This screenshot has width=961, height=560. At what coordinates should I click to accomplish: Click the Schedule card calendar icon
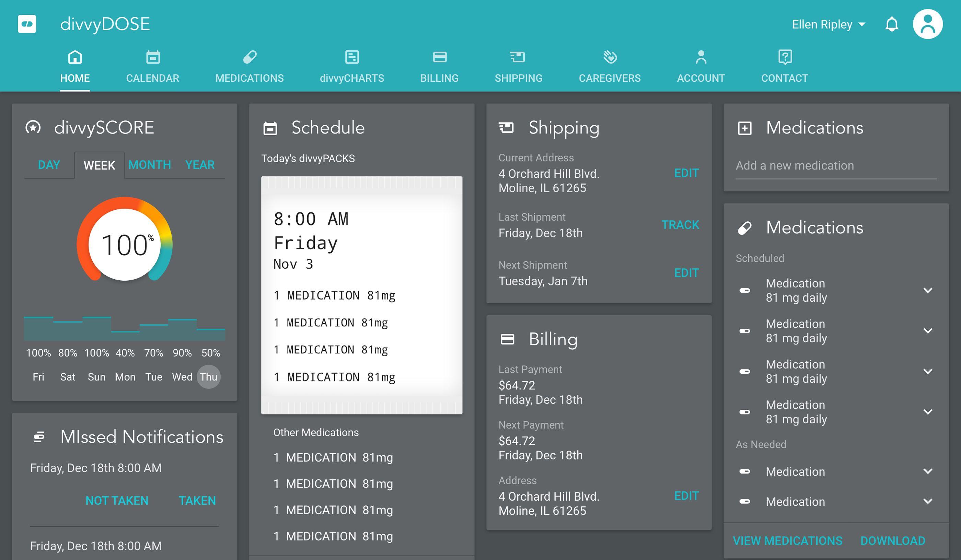pyautogui.click(x=270, y=128)
